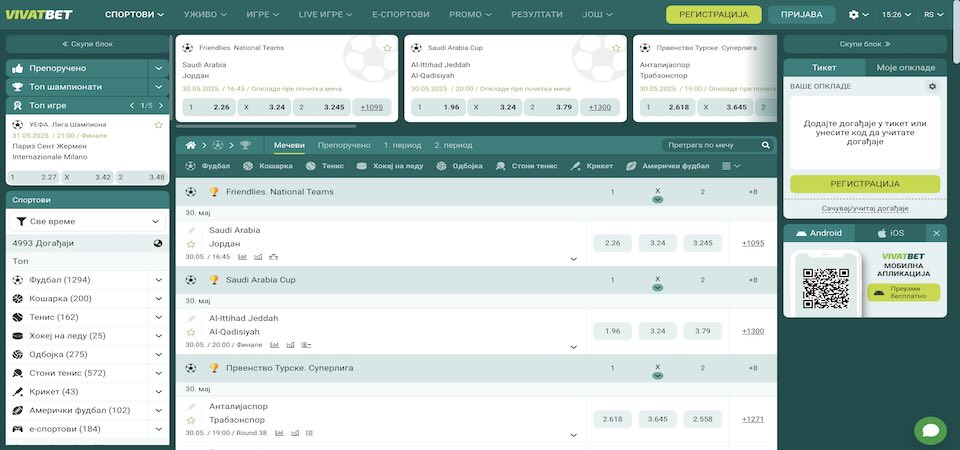Star the Friendlies National Teams top card

[x=388, y=48]
